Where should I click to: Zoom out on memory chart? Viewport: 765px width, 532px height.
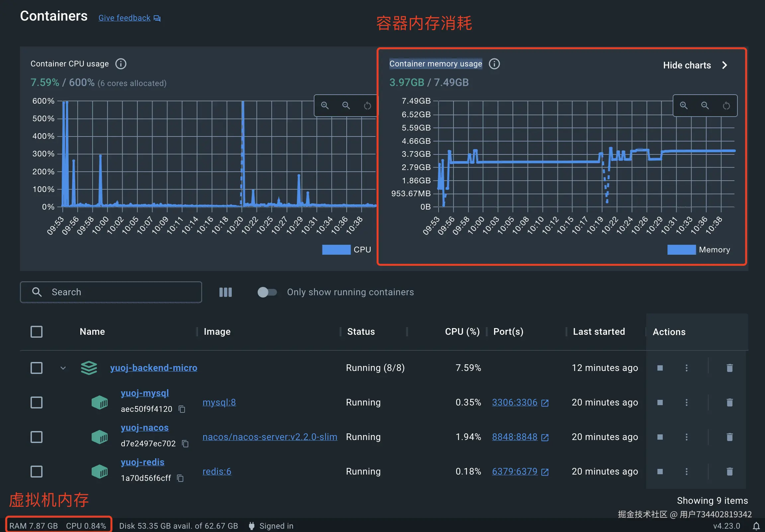click(x=705, y=105)
